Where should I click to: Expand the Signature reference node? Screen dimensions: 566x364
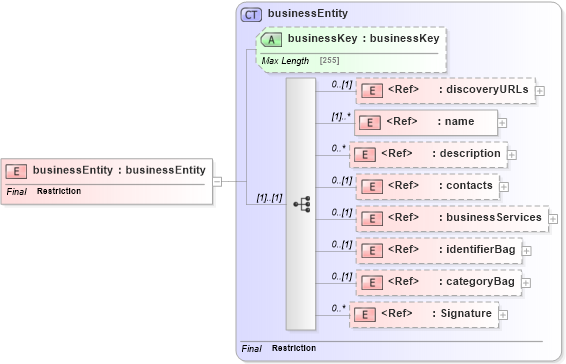(x=503, y=315)
